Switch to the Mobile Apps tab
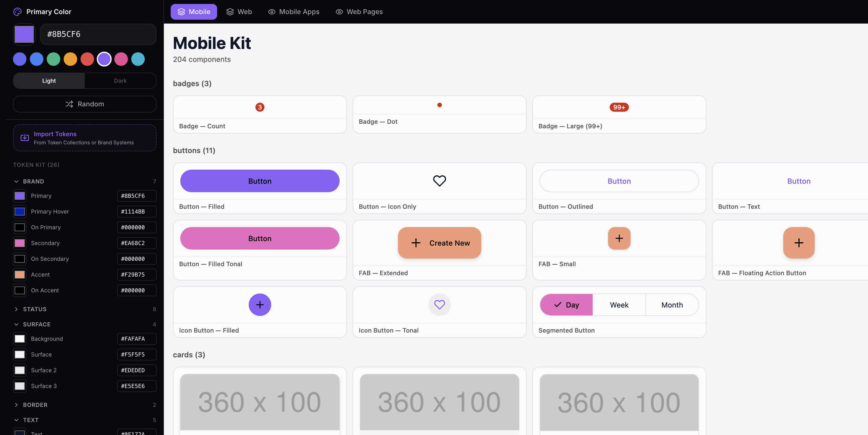Image resolution: width=868 pixels, height=435 pixels. coord(293,12)
